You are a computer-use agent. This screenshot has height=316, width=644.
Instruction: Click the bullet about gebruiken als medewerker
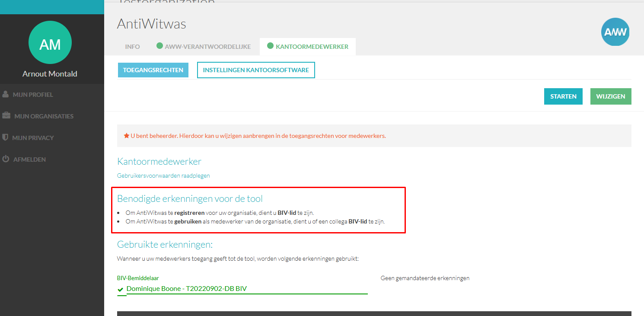tap(255, 221)
